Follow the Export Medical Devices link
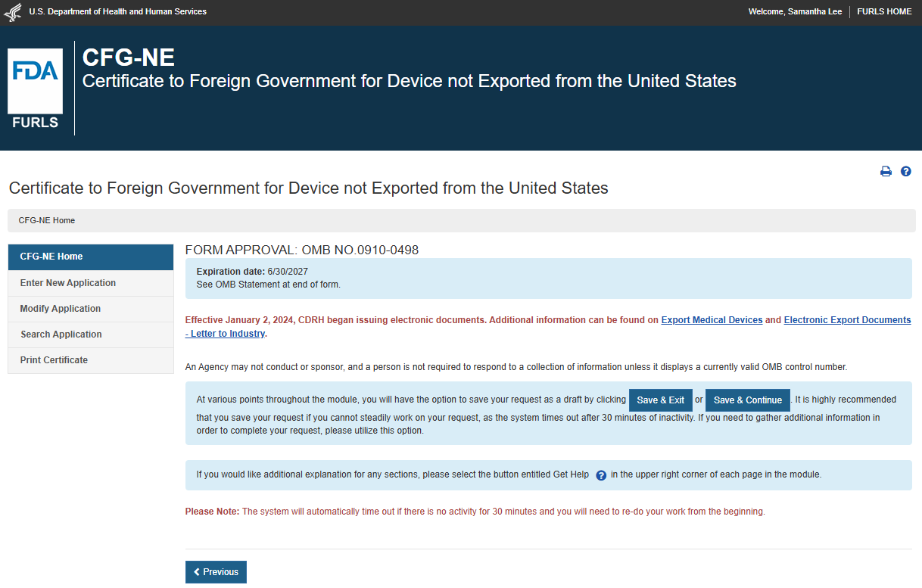Viewport: 922px width, 588px height. coord(712,320)
